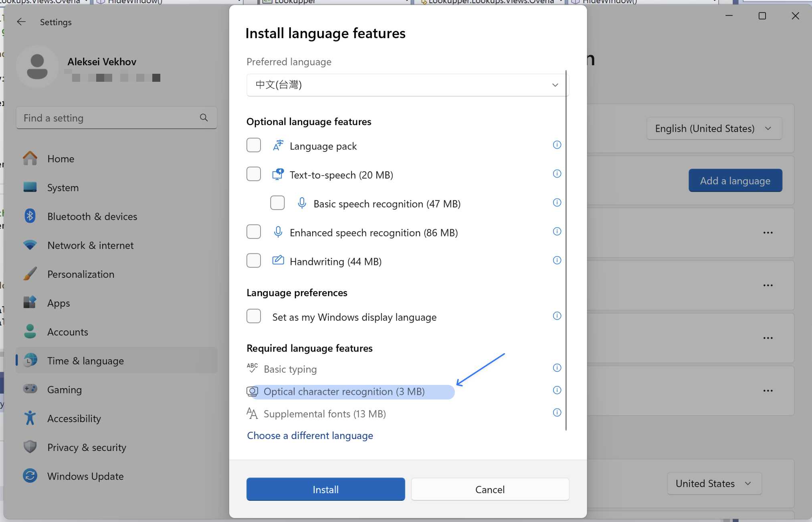Click Add a language button

pyautogui.click(x=735, y=180)
